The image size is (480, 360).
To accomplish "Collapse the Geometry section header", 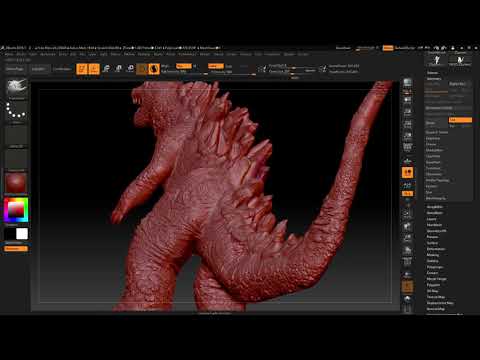I will [x=434, y=79].
